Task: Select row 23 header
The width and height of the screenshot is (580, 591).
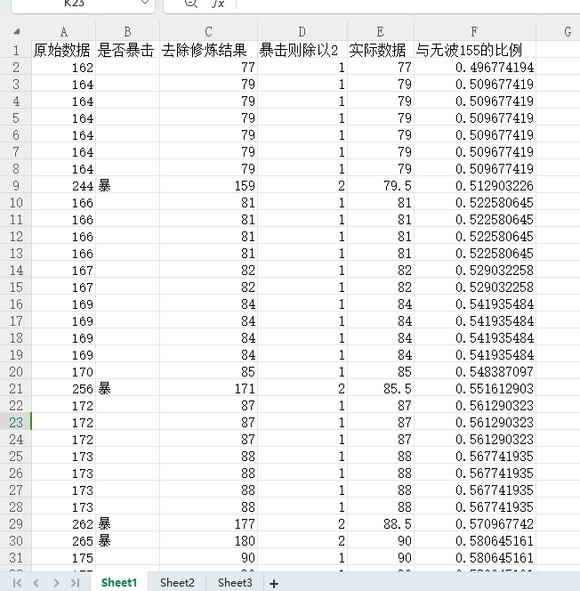Action: pyautogui.click(x=16, y=422)
